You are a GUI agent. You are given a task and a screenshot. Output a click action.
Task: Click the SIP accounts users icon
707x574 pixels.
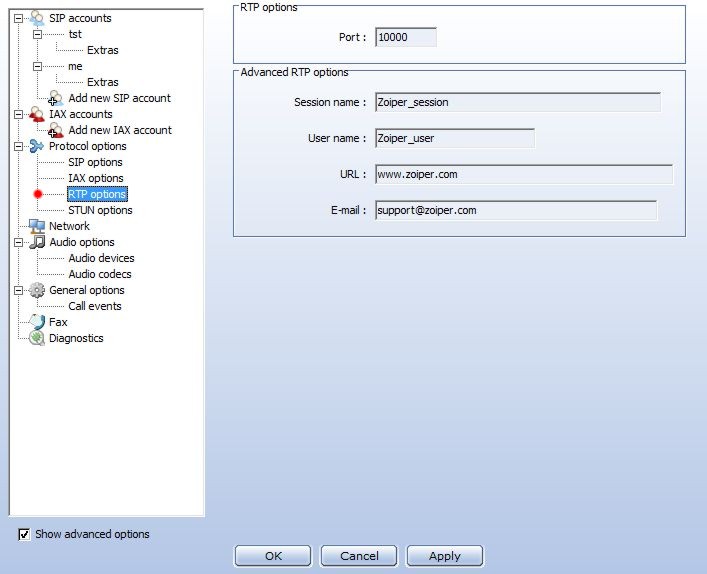click(37, 18)
